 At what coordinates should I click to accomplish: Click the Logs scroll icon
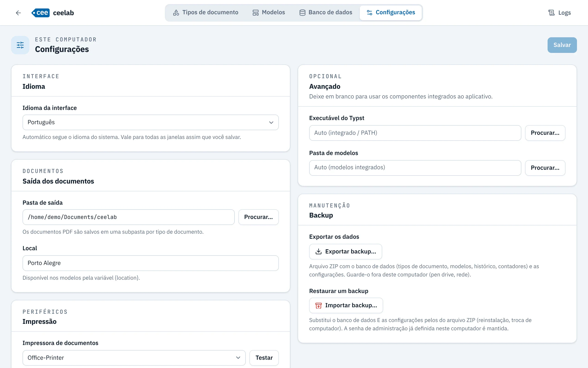pos(551,13)
